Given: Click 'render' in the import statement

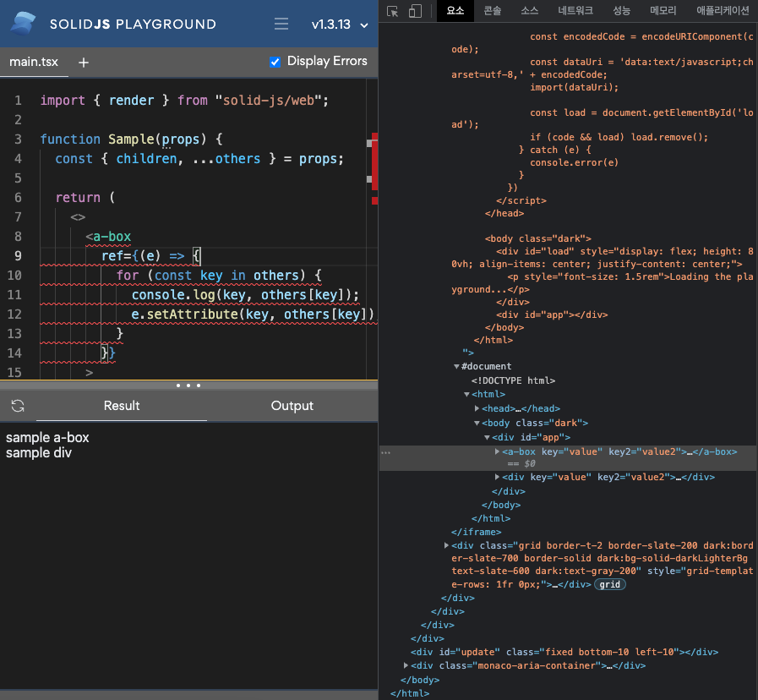Looking at the screenshot, I should [x=131, y=101].
